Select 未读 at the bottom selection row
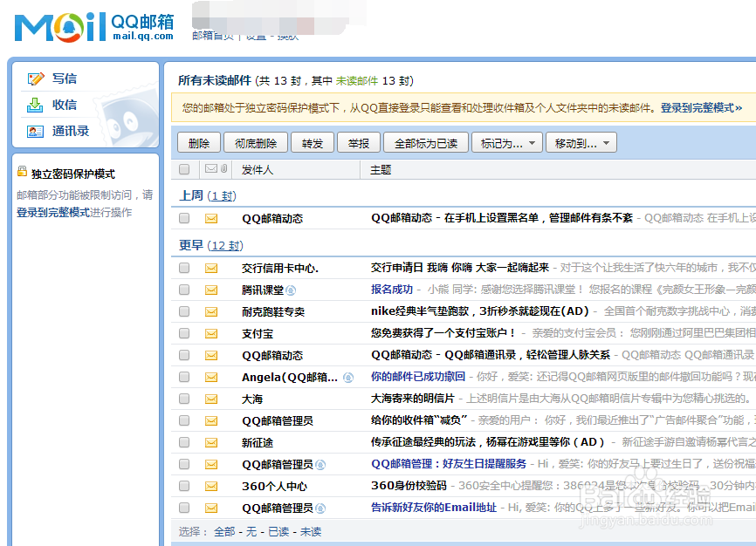This screenshot has width=756, height=546. click(x=311, y=531)
